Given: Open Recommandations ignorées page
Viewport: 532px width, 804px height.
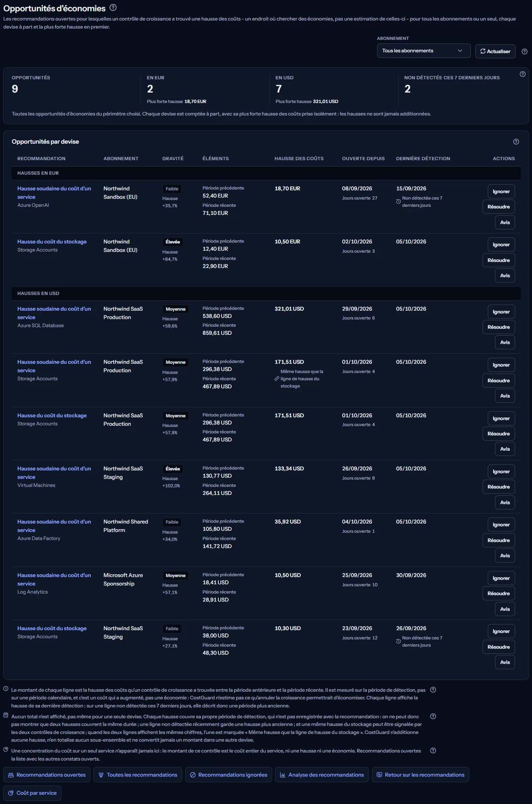Looking at the screenshot, I should tap(228, 775).
